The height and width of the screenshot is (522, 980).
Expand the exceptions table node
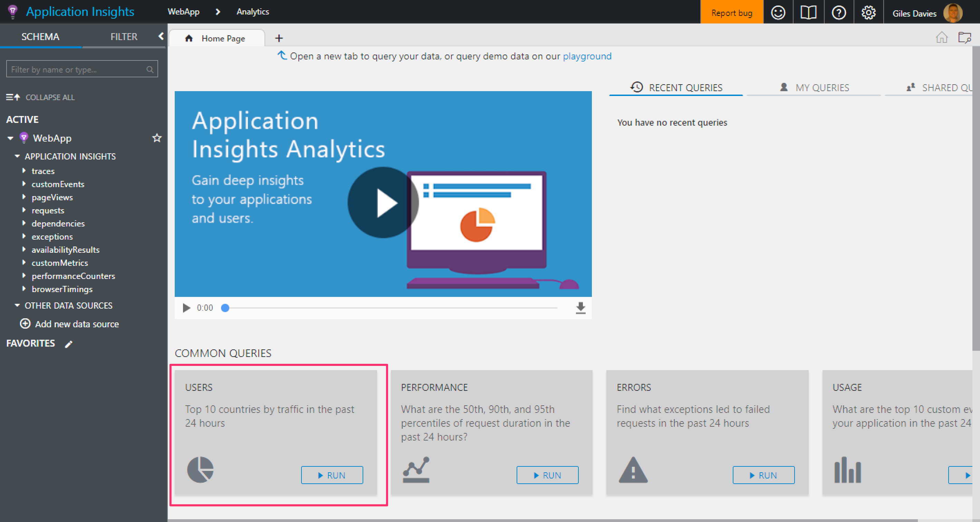pyautogui.click(x=24, y=236)
